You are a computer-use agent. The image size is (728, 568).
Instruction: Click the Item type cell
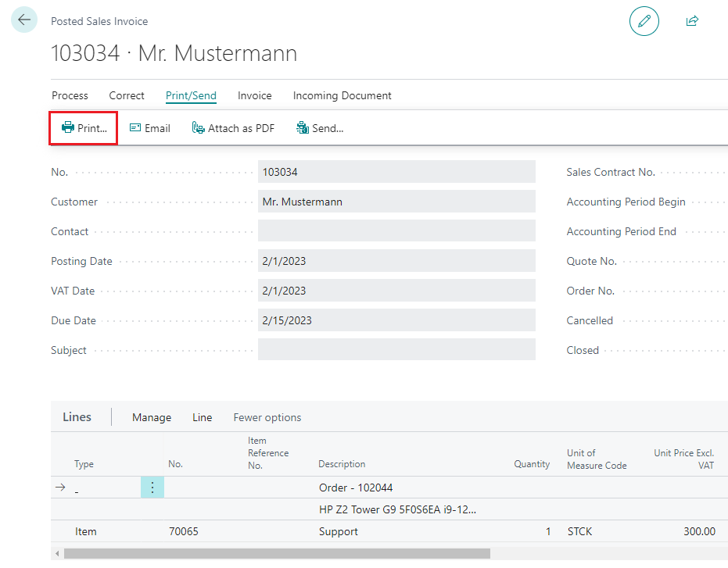(x=86, y=531)
